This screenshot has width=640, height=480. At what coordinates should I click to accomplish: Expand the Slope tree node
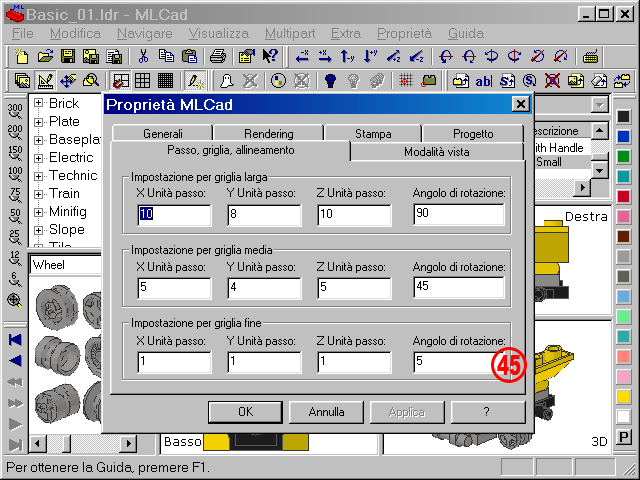pyautogui.click(x=38, y=230)
